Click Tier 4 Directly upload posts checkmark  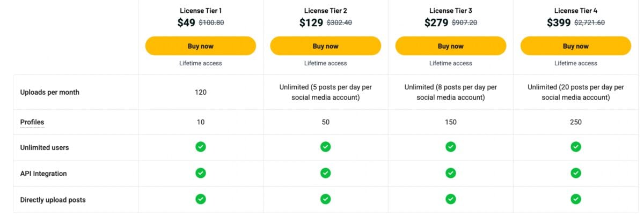pyautogui.click(x=576, y=199)
